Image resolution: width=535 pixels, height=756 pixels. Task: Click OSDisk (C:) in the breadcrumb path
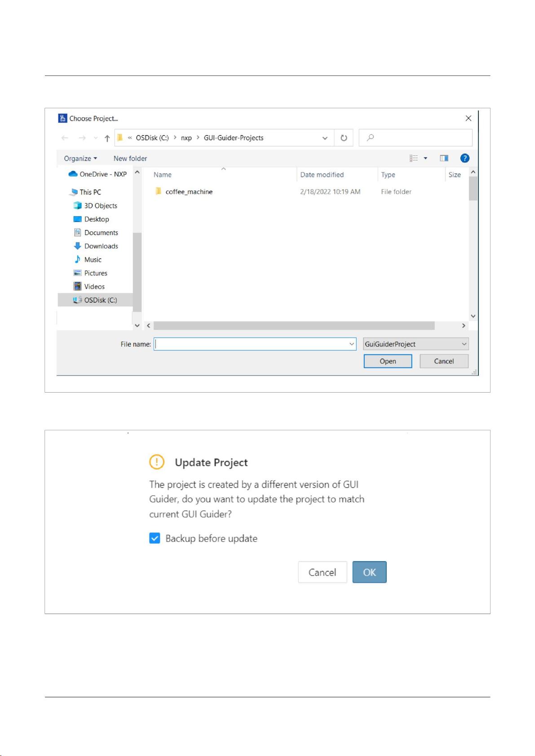[152, 138]
